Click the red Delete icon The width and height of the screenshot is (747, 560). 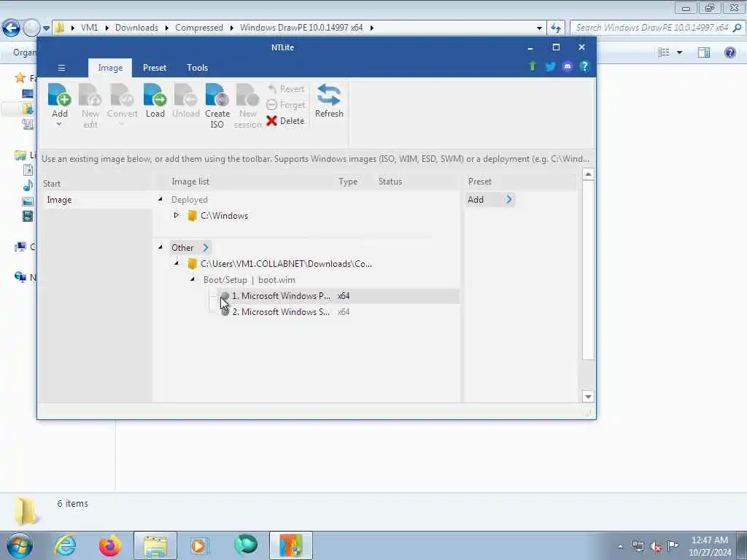[x=271, y=121]
